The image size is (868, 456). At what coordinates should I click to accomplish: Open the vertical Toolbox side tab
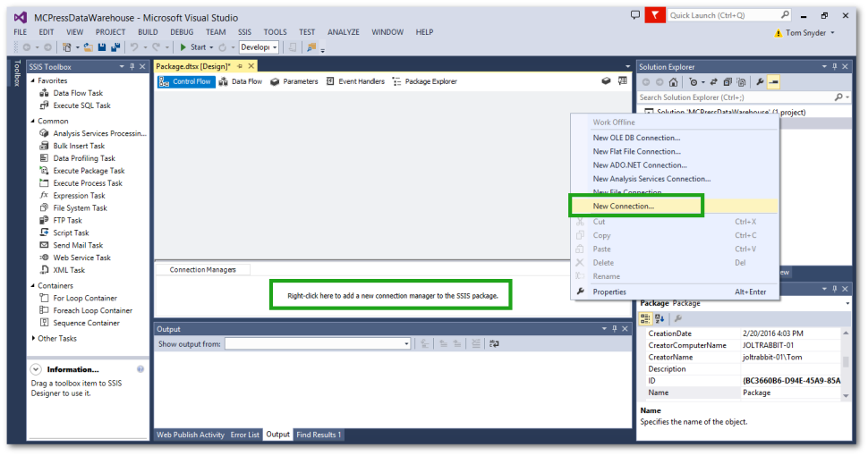tap(17, 73)
